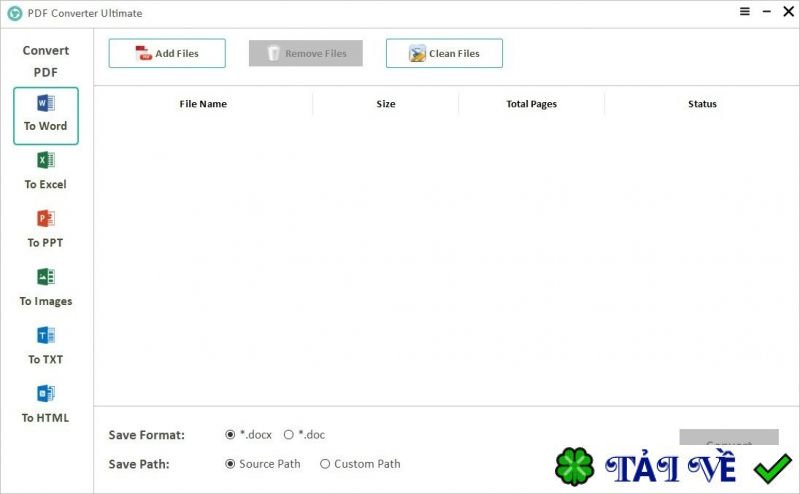Click the Save Path label
The width and height of the screenshot is (800, 494).
coord(139,464)
